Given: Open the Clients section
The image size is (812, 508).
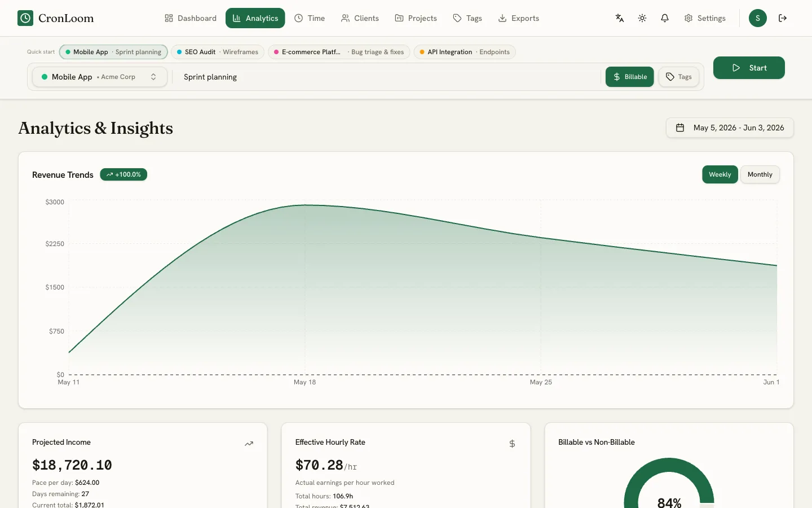Looking at the screenshot, I should click(360, 18).
